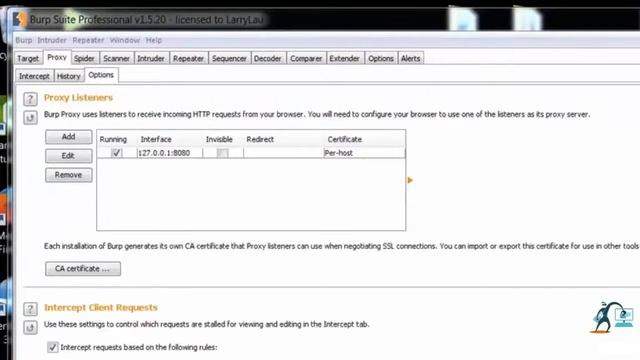Open the Repeater tool tab
The width and height of the screenshot is (640, 360).
tap(188, 58)
